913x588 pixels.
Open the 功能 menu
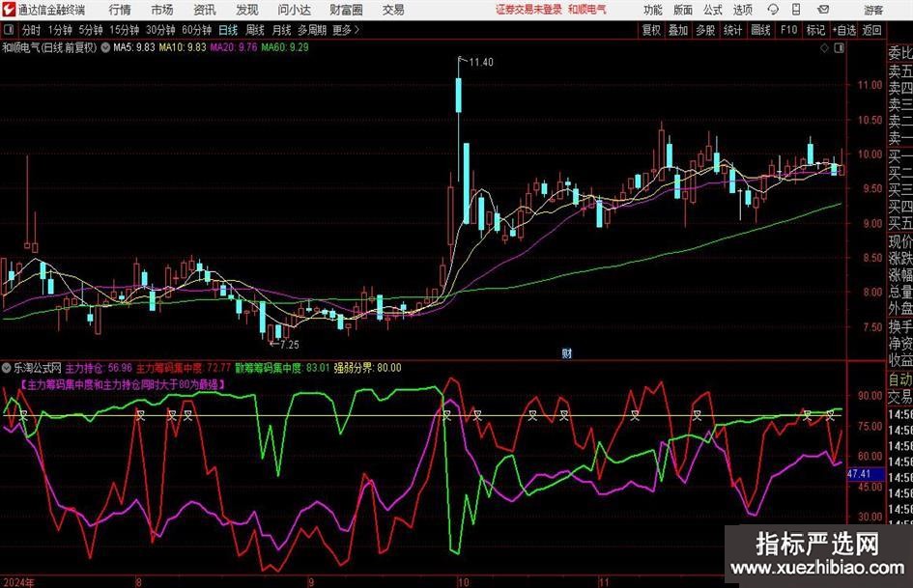[x=653, y=10]
